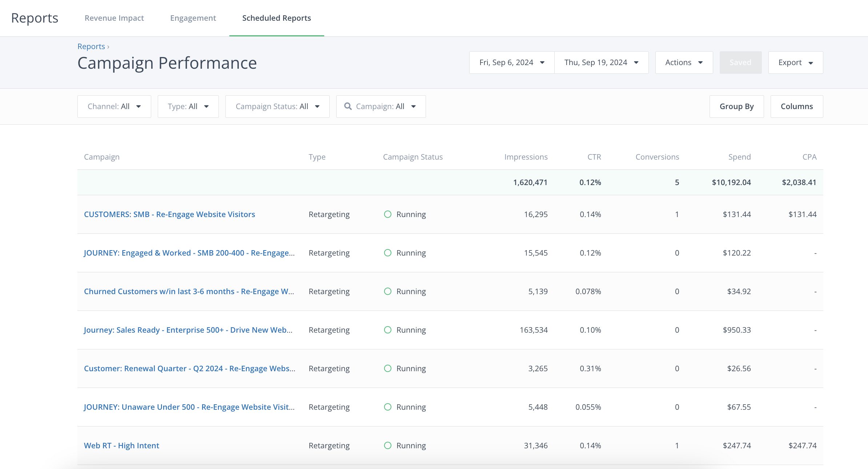Expand the Type: All filter

click(x=188, y=107)
